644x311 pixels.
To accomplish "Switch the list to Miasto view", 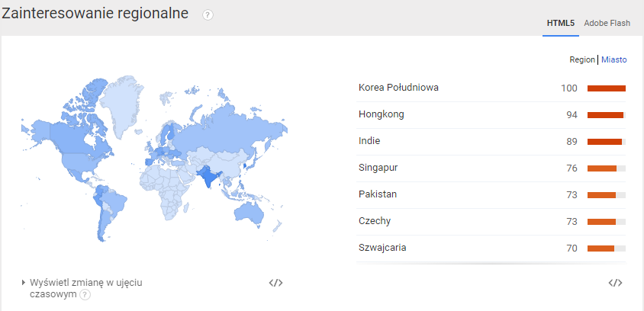I will tap(613, 59).
